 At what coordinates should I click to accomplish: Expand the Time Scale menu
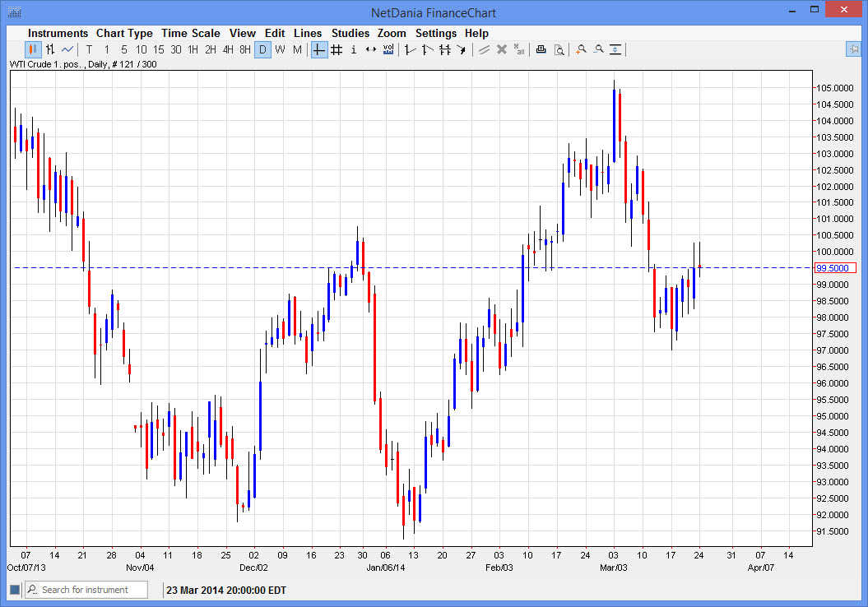pos(190,33)
